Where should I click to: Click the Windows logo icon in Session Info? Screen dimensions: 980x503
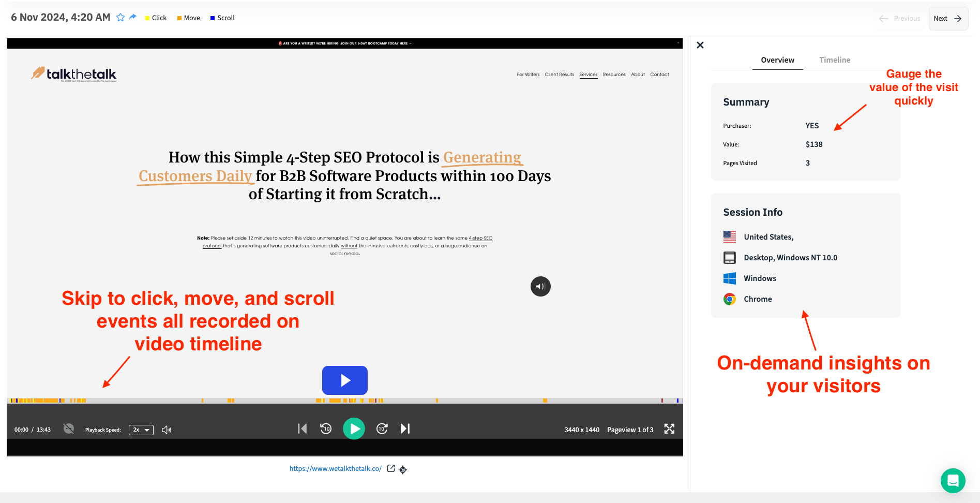pyautogui.click(x=730, y=278)
